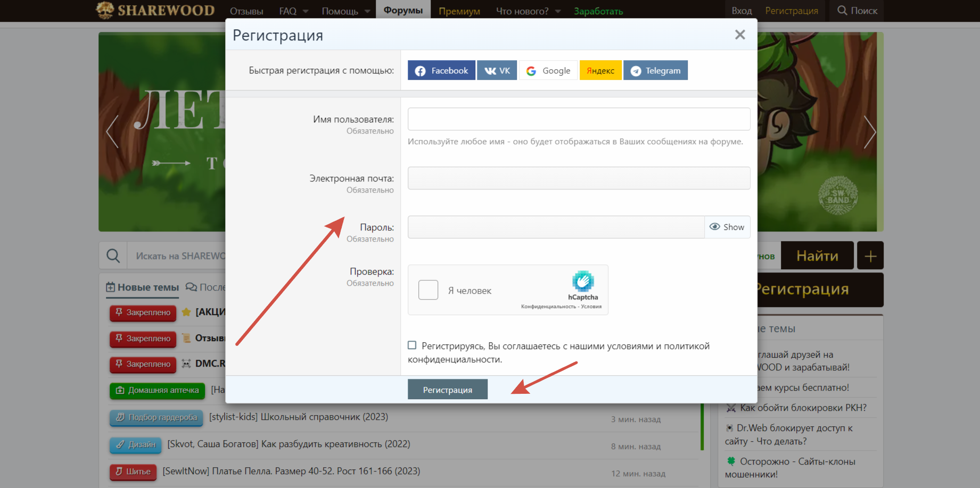Click the plus icon next to Найти
This screenshot has height=488, width=980.
pyautogui.click(x=870, y=256)
